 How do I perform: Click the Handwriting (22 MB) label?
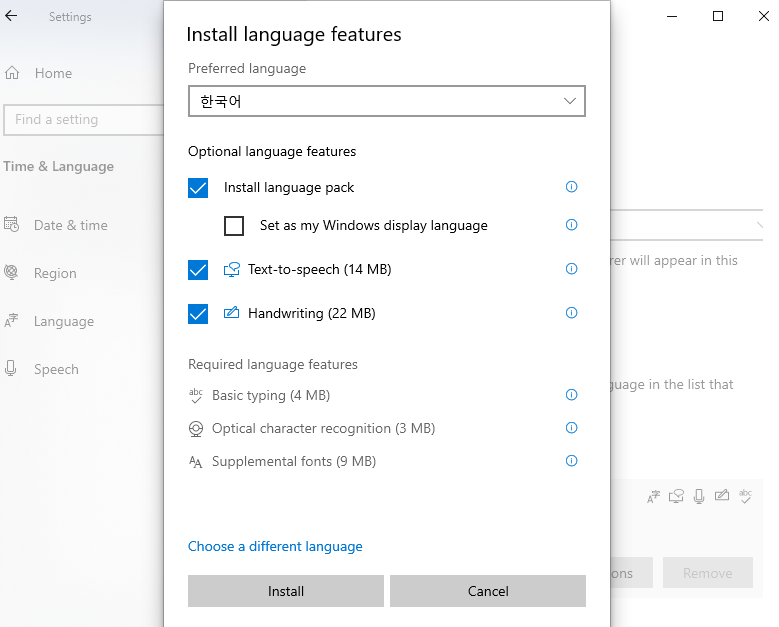[x=312, y=314]
